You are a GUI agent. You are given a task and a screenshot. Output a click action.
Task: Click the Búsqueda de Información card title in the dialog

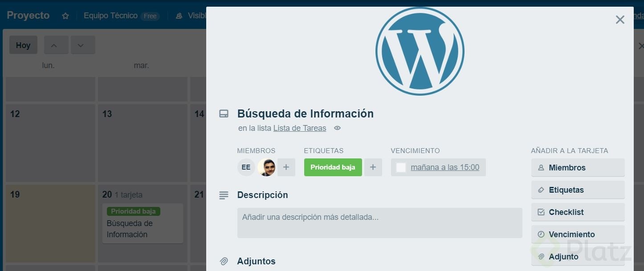(x=306, y=113)
